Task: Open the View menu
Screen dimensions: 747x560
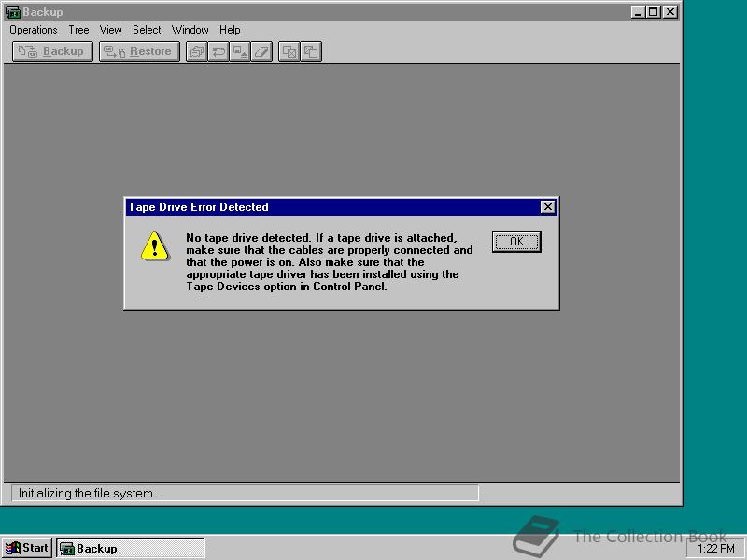Action: coord(110,30)
